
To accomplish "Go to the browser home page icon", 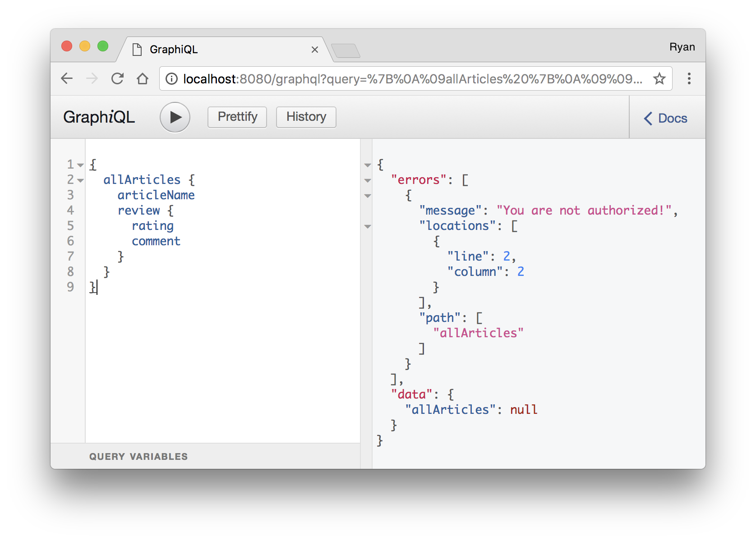I will pyautogui.click(x=143, y=78).
